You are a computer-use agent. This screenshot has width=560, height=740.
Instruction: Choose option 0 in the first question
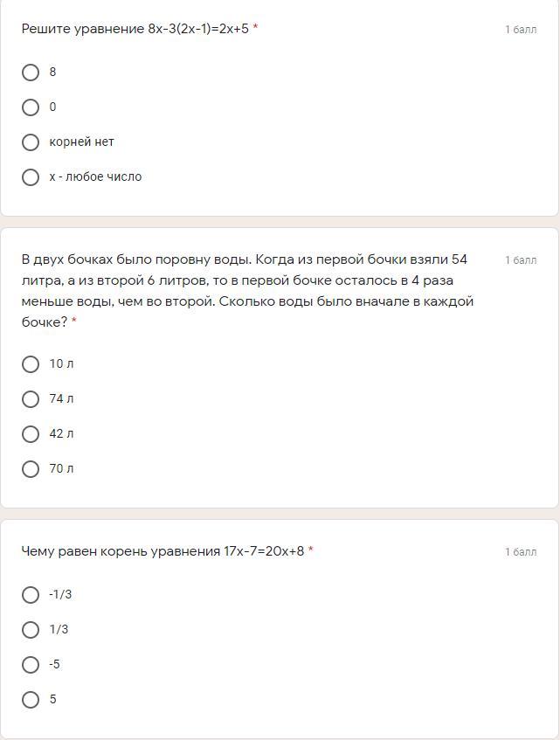31,107
